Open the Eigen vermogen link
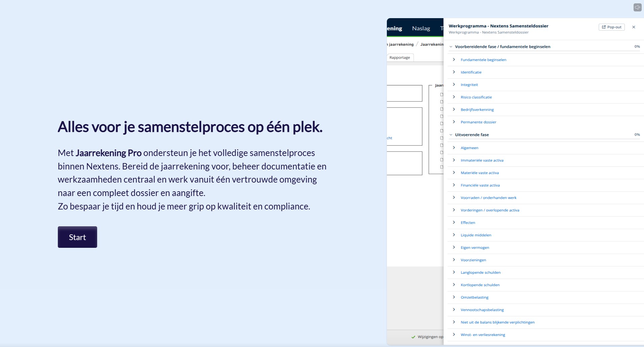The height and width of the screenshot is (347, 644). click(475, 247)
